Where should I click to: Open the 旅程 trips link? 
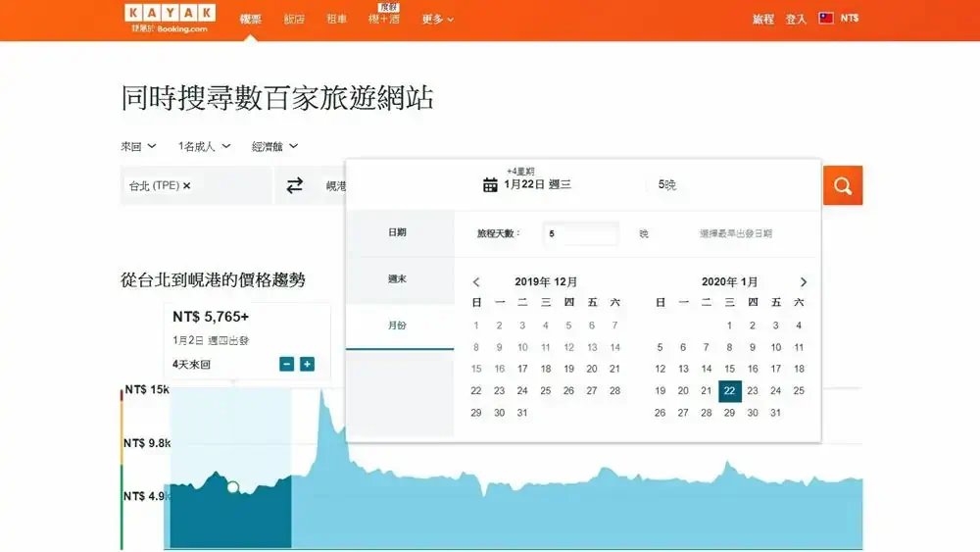pos(762,19)
